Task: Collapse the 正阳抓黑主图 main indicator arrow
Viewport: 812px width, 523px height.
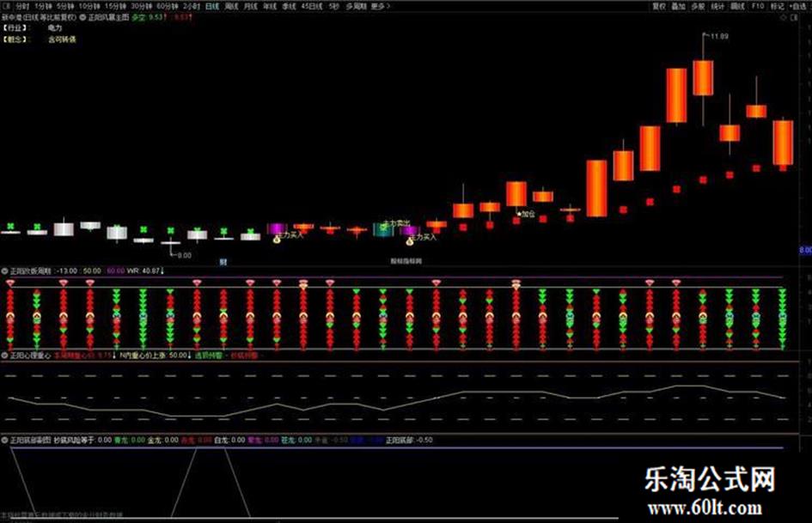Action: point(82,17)
